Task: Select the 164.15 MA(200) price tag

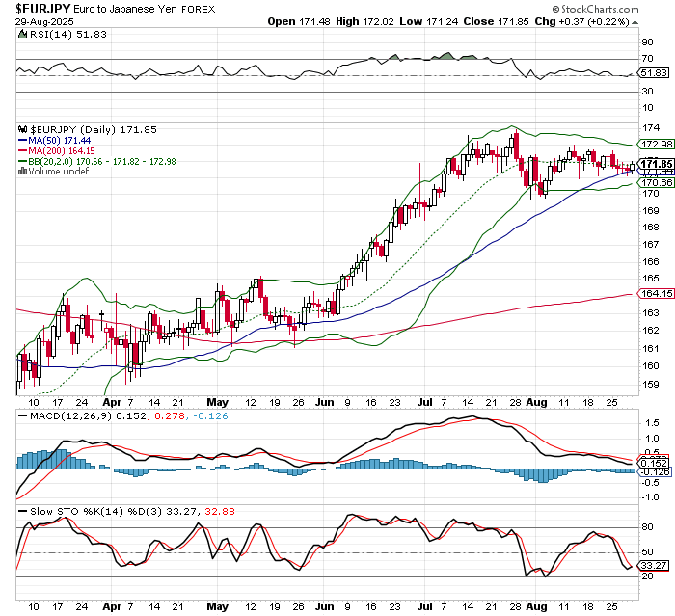Action: pyautogui.click(x=657, y=294)
